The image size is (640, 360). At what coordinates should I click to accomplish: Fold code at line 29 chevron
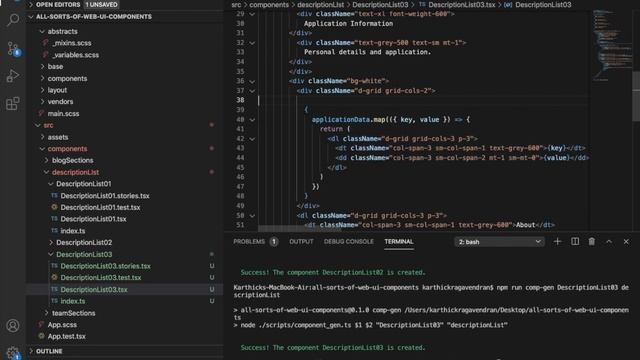coord(252,14)
